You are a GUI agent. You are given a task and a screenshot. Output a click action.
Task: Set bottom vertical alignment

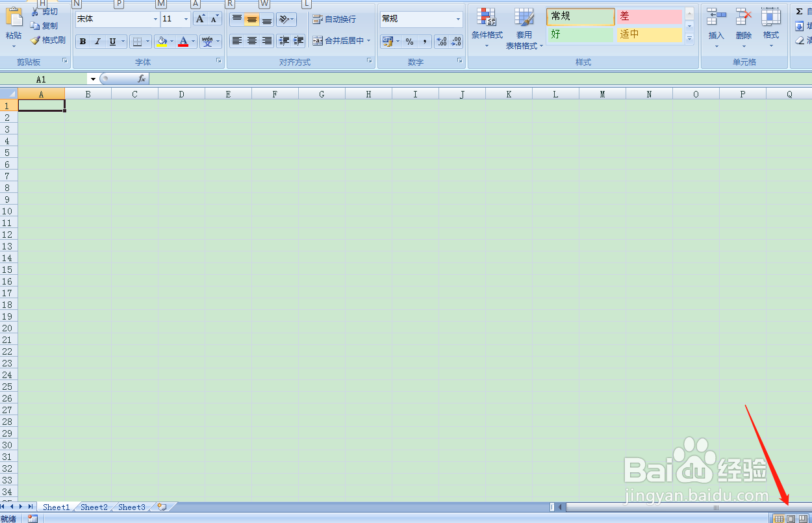click(267, 19)
